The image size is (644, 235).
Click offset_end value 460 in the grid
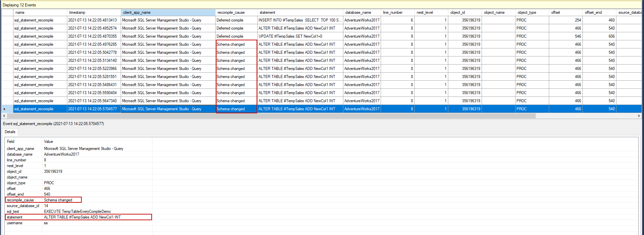tap(599, 20)
